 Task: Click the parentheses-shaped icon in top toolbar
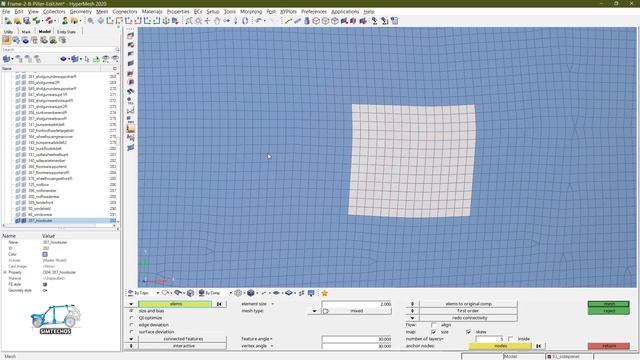(x=245, y=20)
